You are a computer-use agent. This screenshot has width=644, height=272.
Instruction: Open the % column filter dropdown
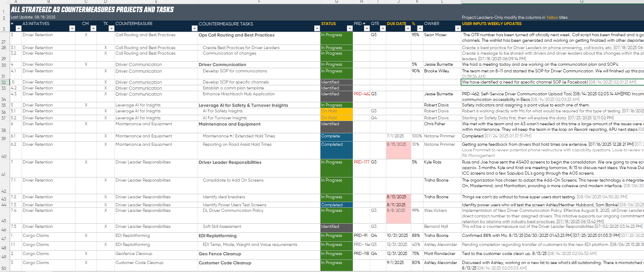coord(420,29)
